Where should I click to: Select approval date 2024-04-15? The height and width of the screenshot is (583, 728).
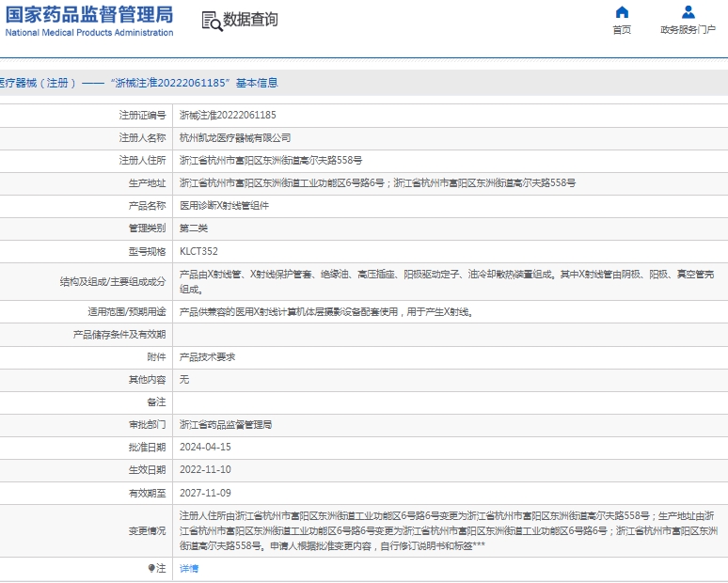pos(205,447)
